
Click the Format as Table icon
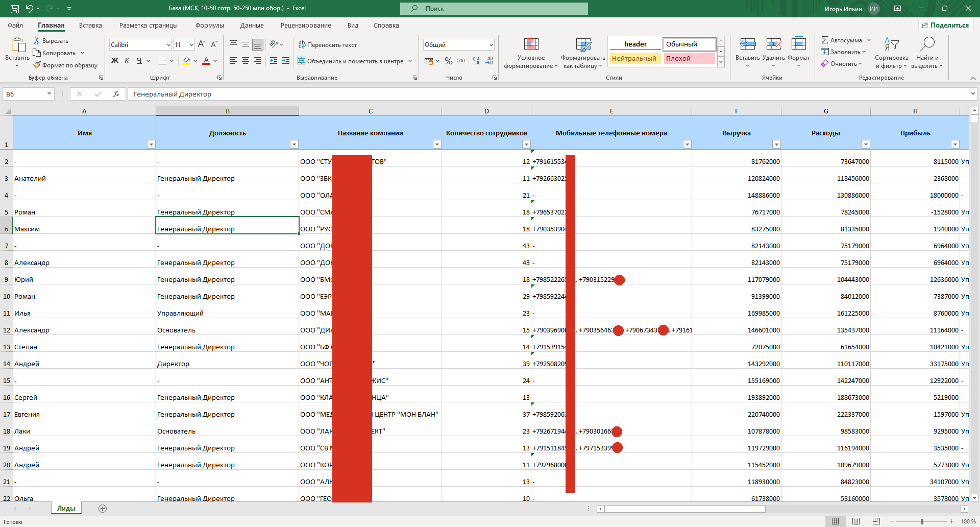(x=583, y=44)
